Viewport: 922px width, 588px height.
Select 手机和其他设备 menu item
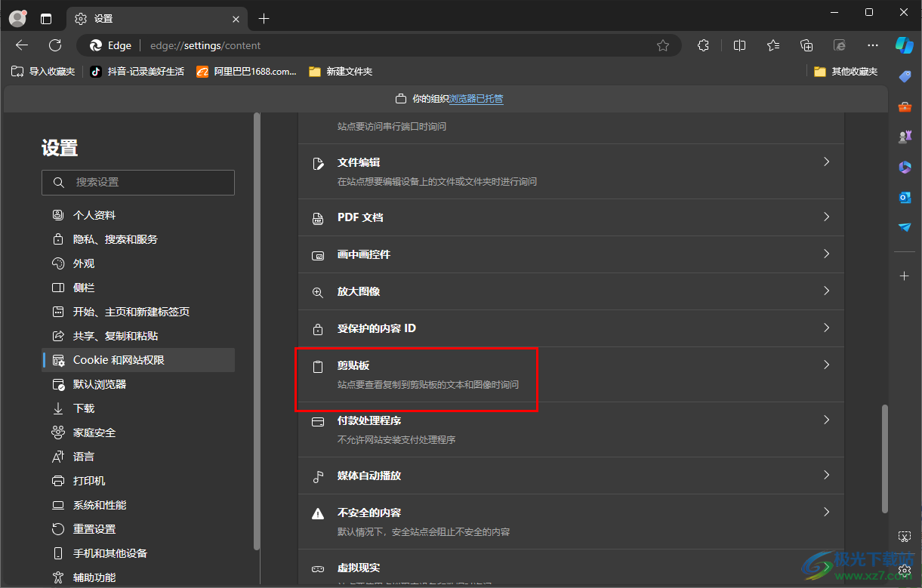click(x=138, y=553)
